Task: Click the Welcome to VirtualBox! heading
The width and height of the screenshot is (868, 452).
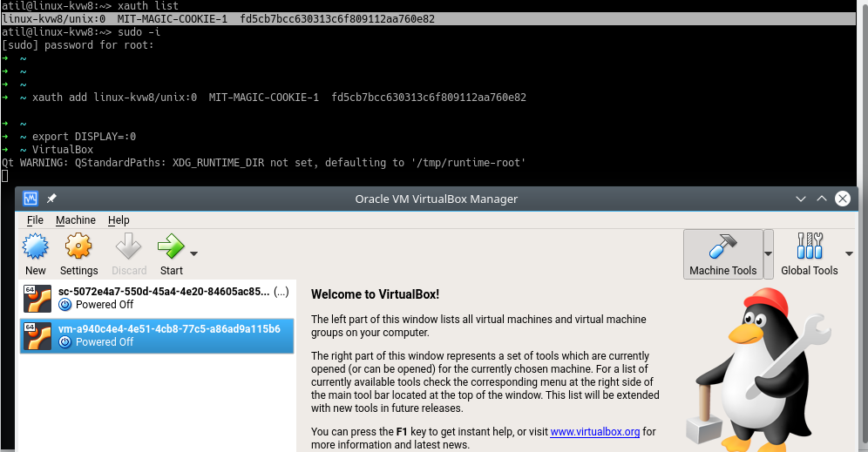Action: click(x=376, y=294)
